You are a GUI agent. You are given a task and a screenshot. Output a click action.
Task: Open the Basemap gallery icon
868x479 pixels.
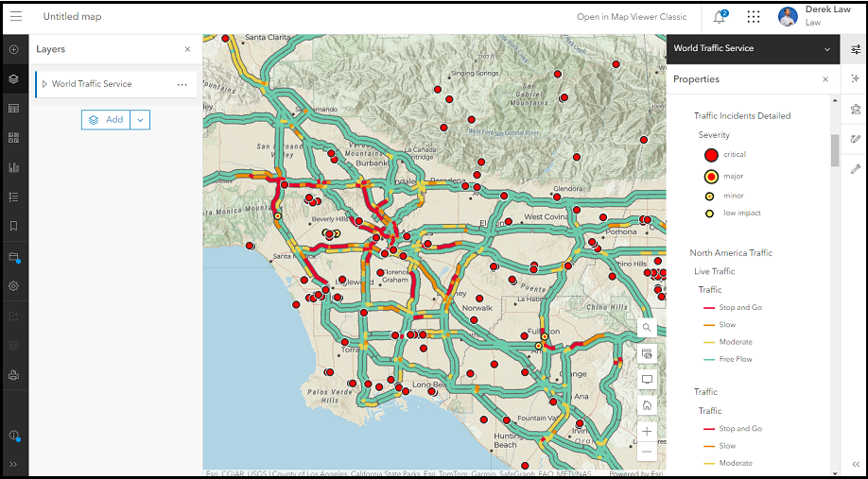(x=14, y=138)
